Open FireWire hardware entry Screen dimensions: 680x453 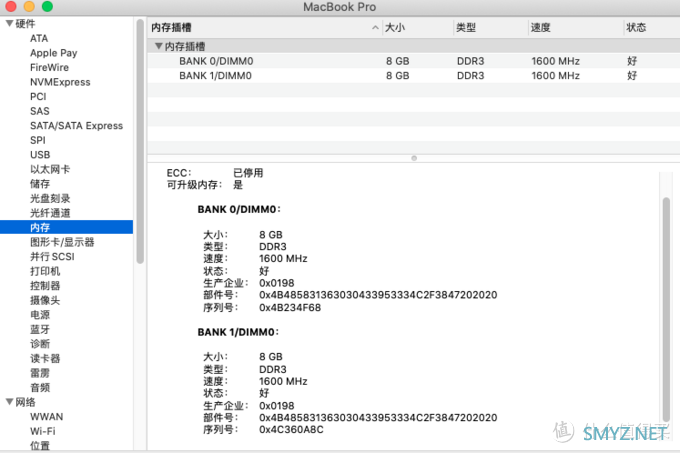pos(49,68)
